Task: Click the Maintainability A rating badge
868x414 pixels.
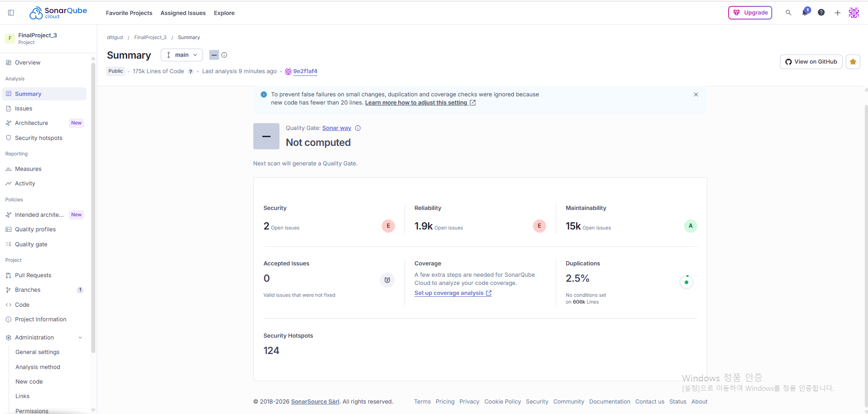Action: point(690,226)
